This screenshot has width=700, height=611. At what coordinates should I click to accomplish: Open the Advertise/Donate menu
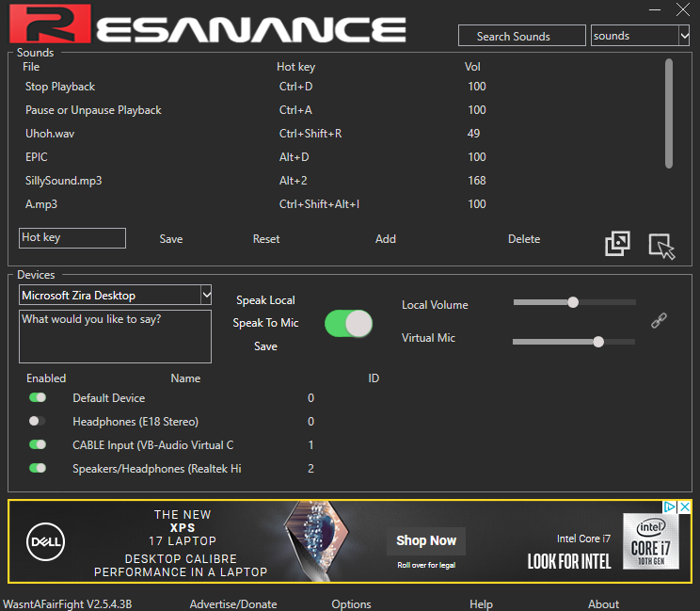(x=233, y=603)
